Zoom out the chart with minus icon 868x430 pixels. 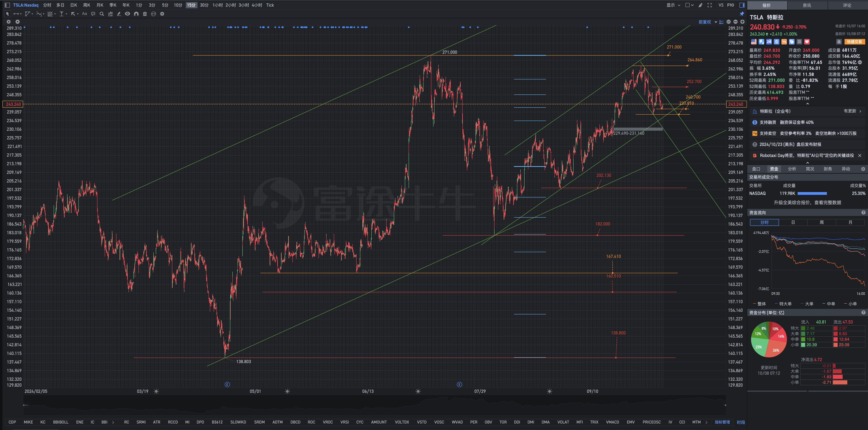(735, 22)
